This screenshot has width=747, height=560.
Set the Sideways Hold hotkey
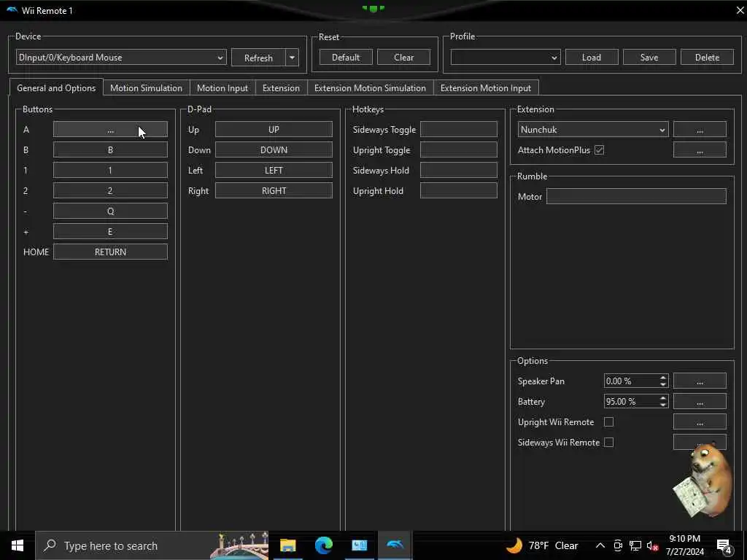(459, 171)
